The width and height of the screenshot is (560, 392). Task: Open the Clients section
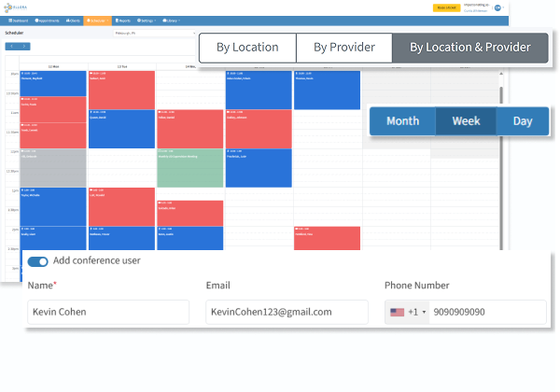tap(73, 19)
